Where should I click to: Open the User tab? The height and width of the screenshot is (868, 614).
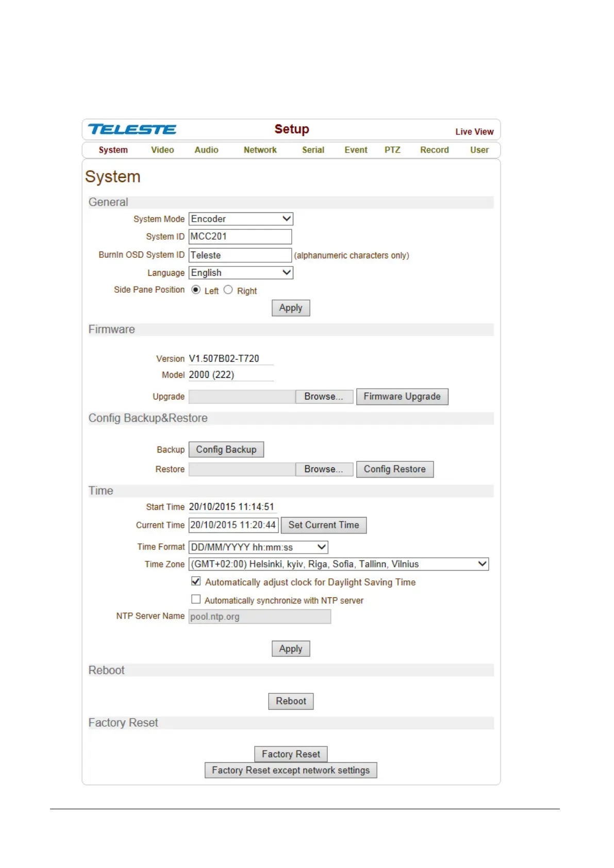[x=479, y=150]
